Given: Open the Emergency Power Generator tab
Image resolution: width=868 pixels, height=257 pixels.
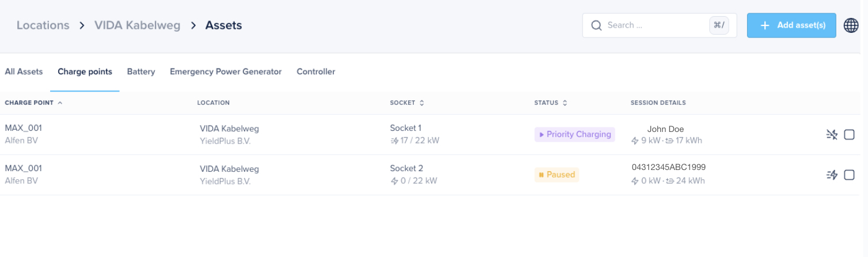Looking at the screenshot, I should tap(226, 72).
